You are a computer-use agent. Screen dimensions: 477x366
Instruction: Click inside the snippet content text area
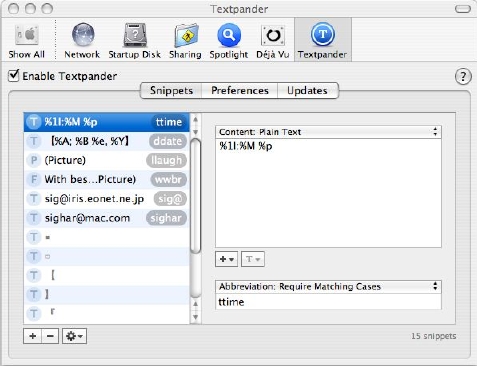click(328, 193)
